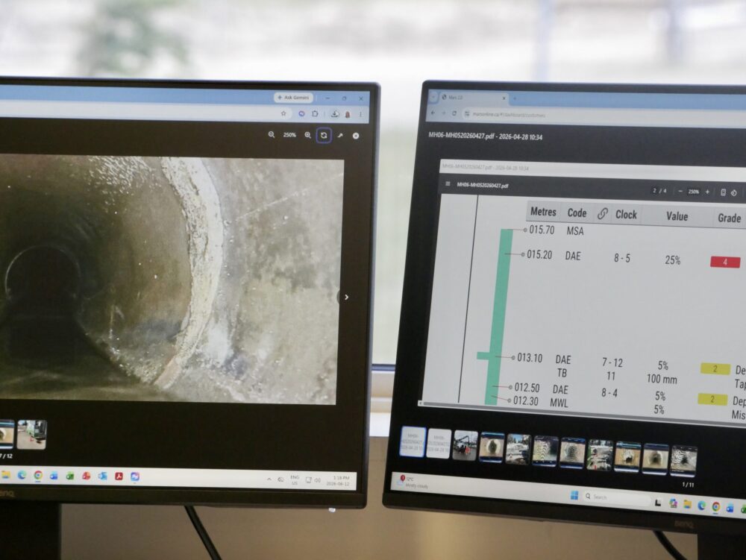Screen dimensions: 746x560
Task: Open browser downloads icon on left monitor
Action: (x=335, y=113)
